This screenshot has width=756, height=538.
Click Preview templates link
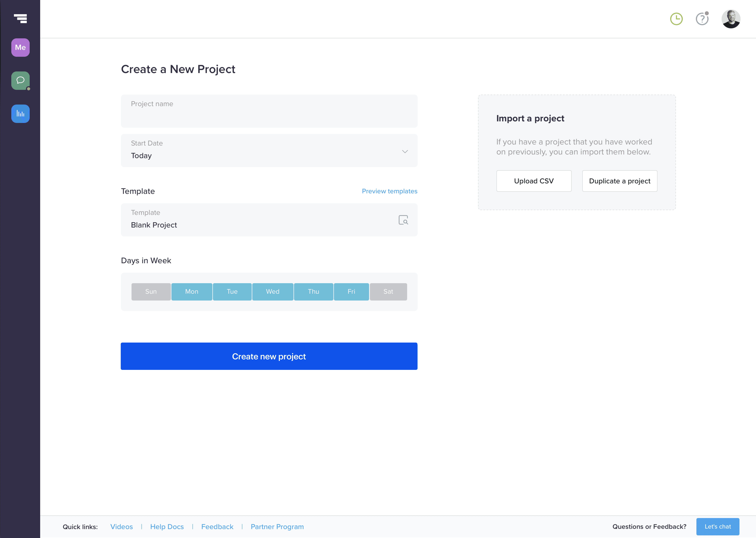click(389, 191)
